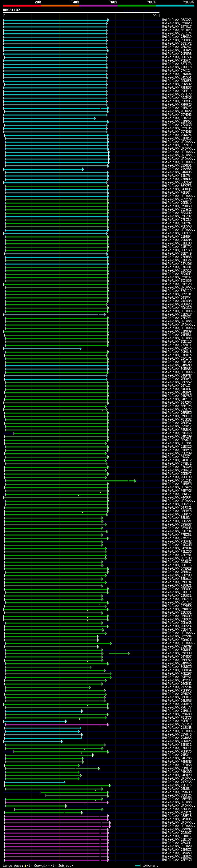Select the query name BB931137
The image size is (197, 868).
coord(11,10)
